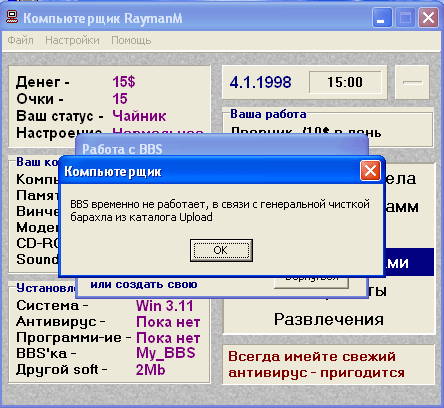This screenshot has height=408, width=444.
Task: Click the BBS name My_BBS
Action: (x=166, y=353)
